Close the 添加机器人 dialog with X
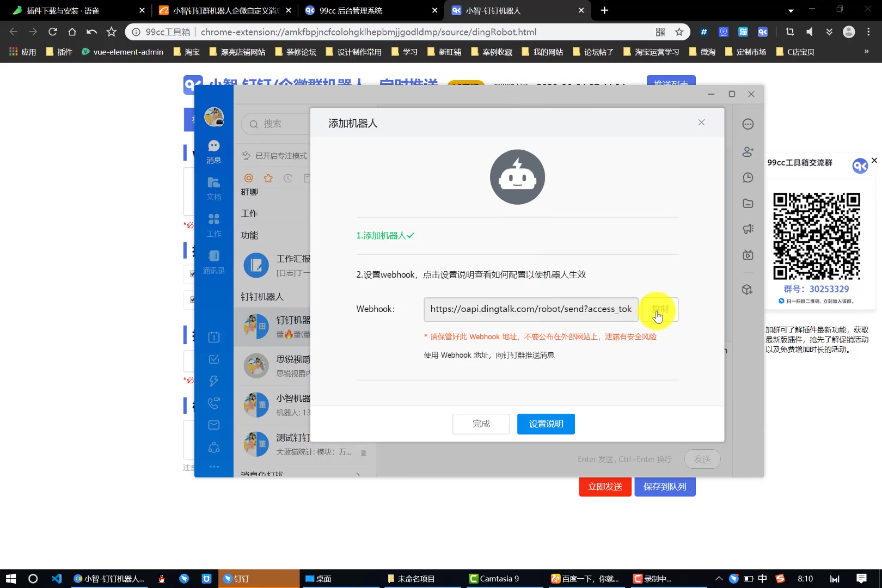This screenshot has height=588, width=882. 701,122
